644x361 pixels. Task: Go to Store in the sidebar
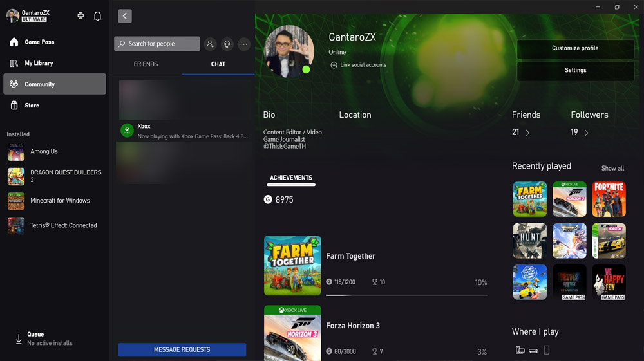pos(55,106)
